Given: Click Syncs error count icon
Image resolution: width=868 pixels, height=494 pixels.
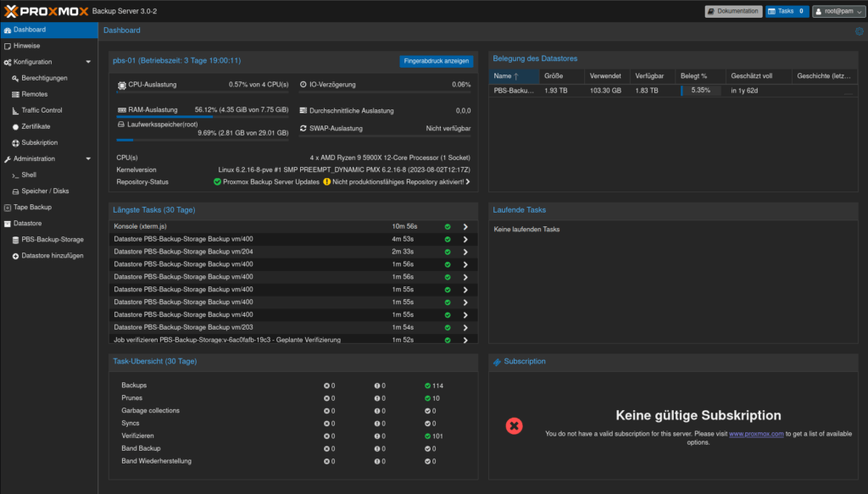Looking at the screenshot, I should point(326,423).
